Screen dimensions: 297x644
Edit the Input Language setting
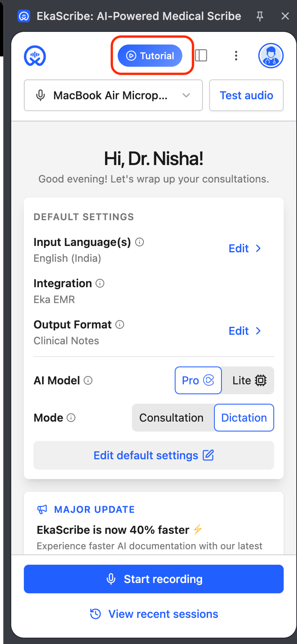[x=245, y=248]
